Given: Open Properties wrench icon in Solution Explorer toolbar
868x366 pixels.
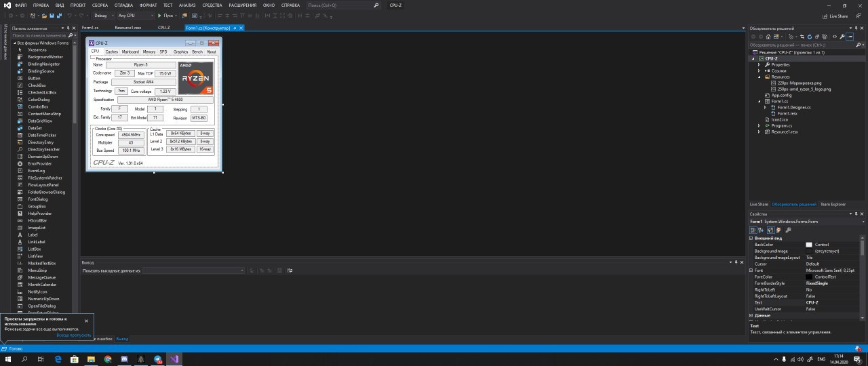Looking at the screenshot, I should point(842,37).
